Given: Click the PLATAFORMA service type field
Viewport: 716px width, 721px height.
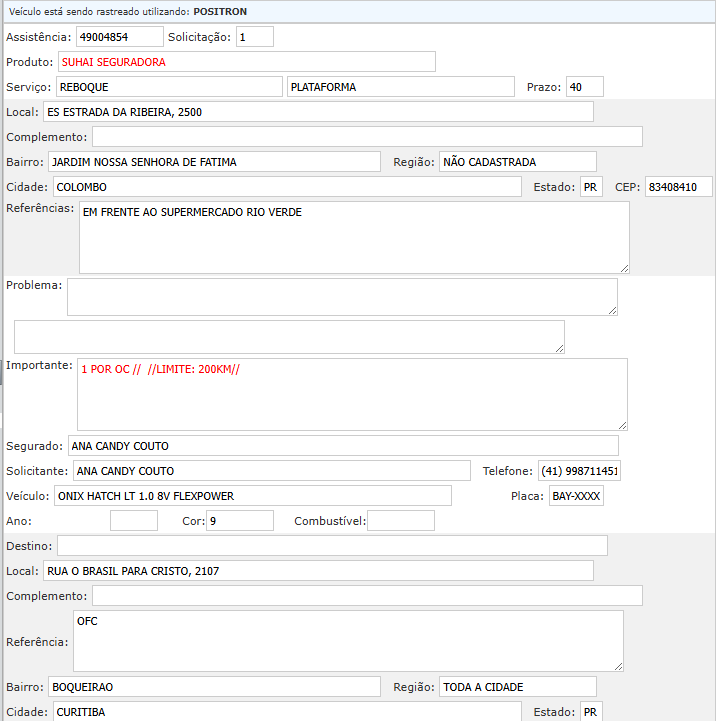Looking at the screenshot, I should (x=400, y=87).
